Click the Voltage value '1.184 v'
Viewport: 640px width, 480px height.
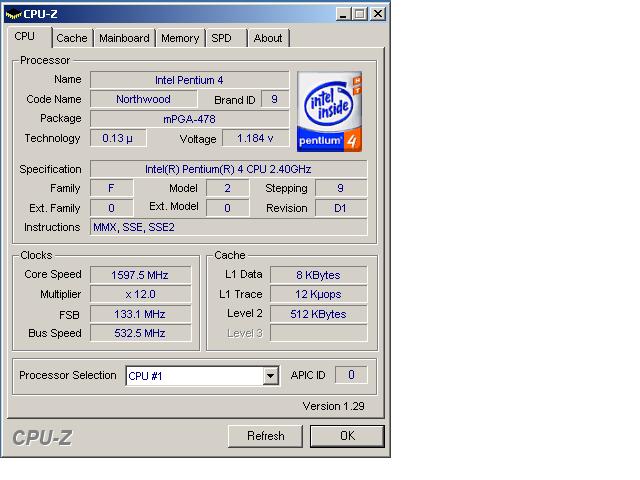256,138
